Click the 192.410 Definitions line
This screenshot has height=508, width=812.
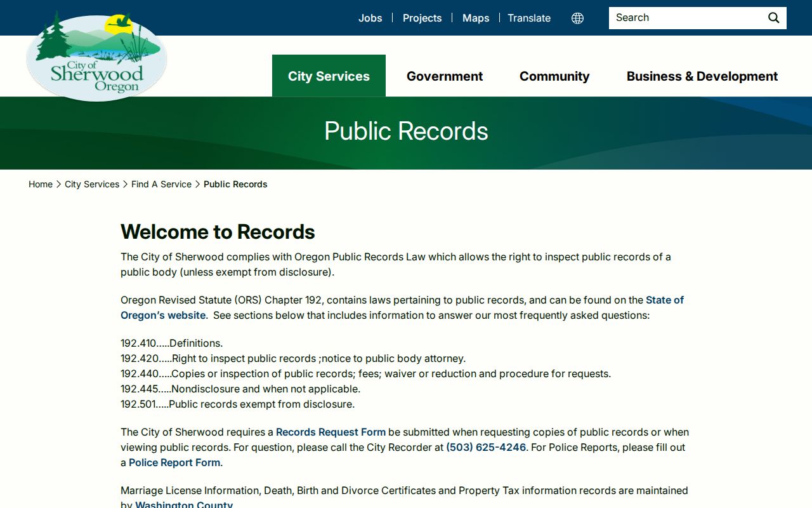pos(171,343)
